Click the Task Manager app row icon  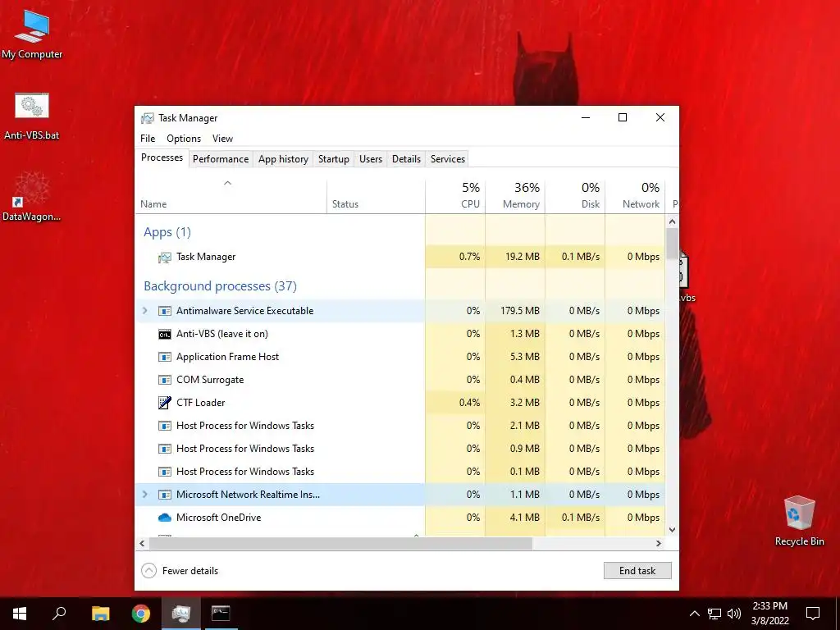point(164,257)
